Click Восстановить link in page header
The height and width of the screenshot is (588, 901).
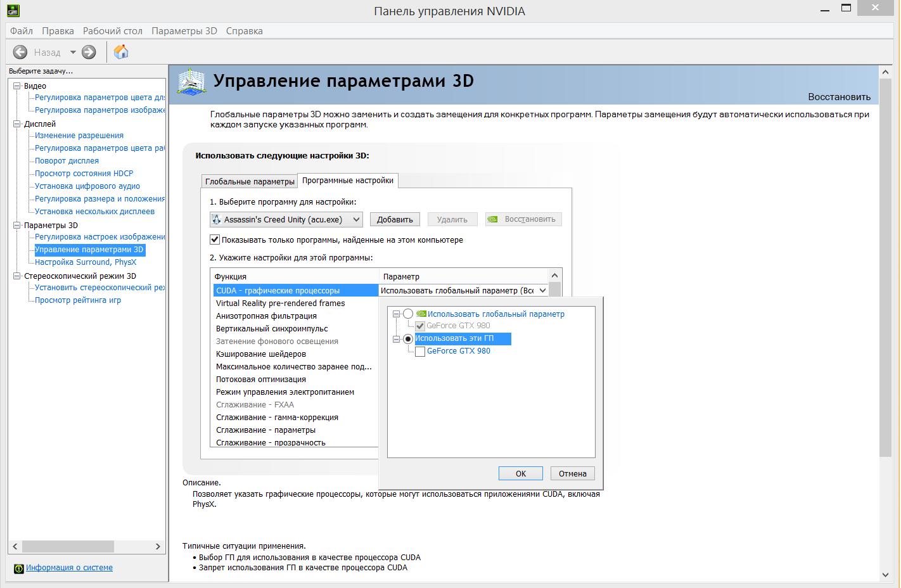click(839, 97)
